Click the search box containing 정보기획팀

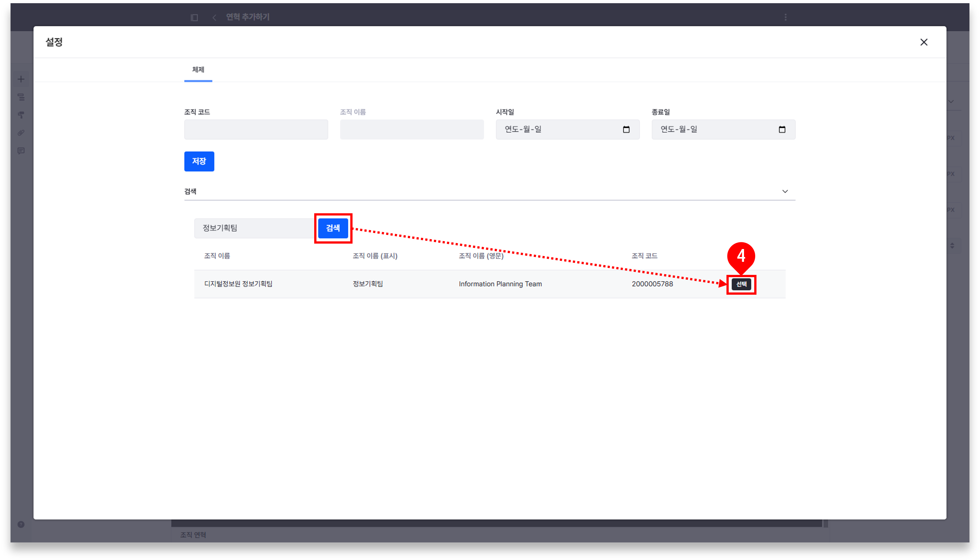click(254, 228)
